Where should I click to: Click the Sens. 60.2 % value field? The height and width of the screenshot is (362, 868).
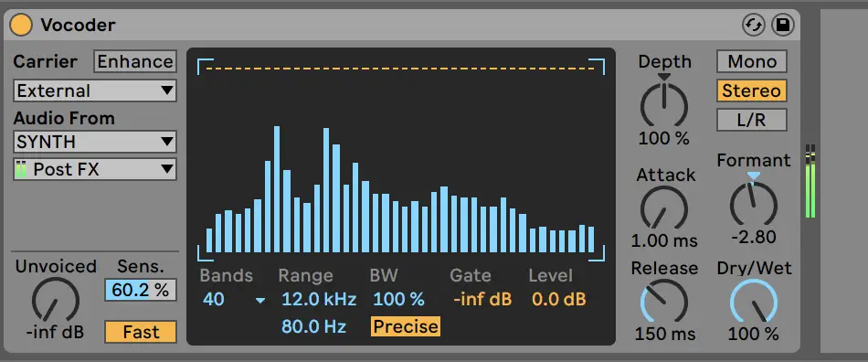tap(141, 290)
